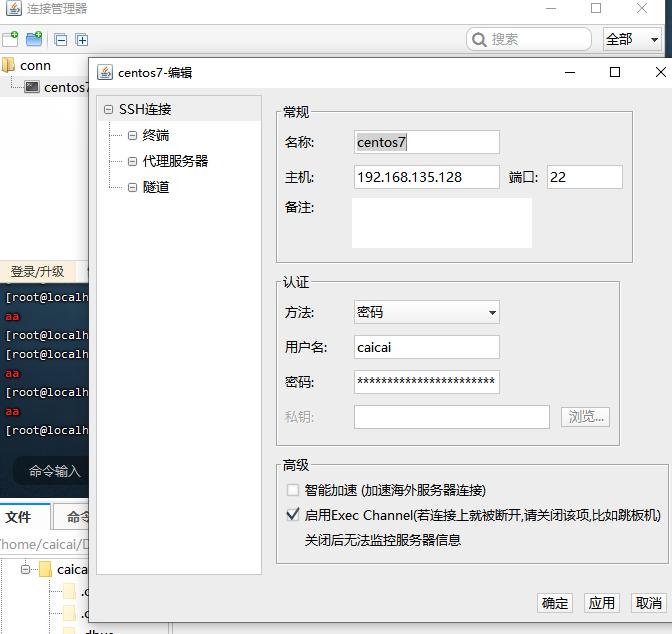The height and width of the screenshot is (634, 672).
Task: Select the 隧道 settings node
Action: (x=156, y=187)
